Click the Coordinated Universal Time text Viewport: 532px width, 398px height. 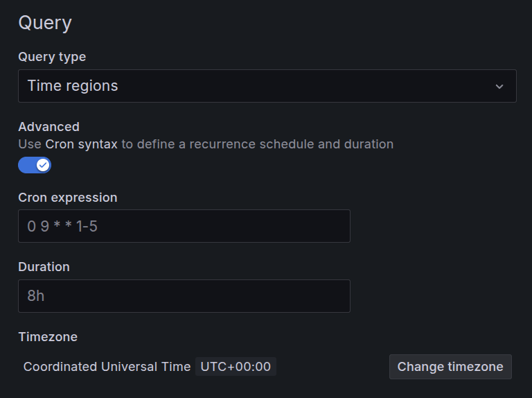107,367
